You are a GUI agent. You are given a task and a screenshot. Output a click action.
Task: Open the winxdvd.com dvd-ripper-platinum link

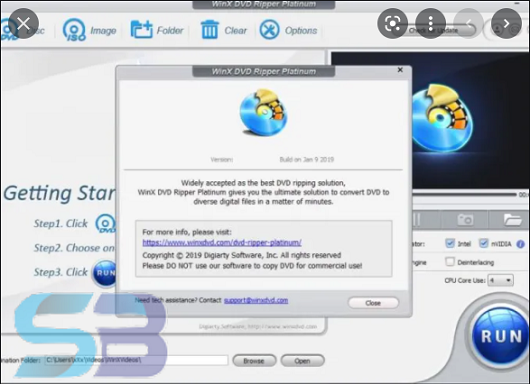222,242
